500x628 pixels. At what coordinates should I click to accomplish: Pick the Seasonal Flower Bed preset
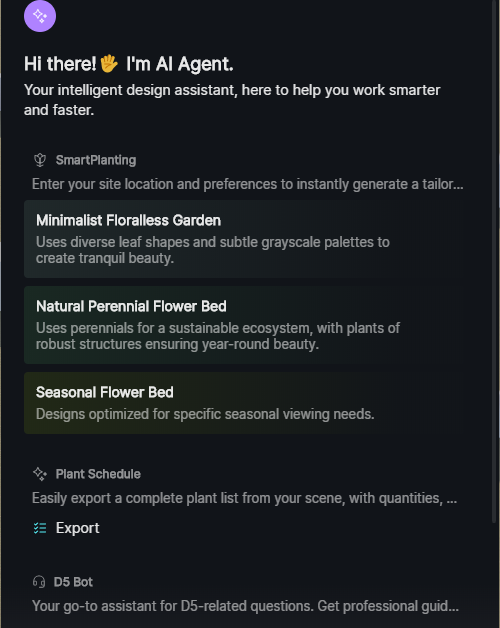point(244,403)
